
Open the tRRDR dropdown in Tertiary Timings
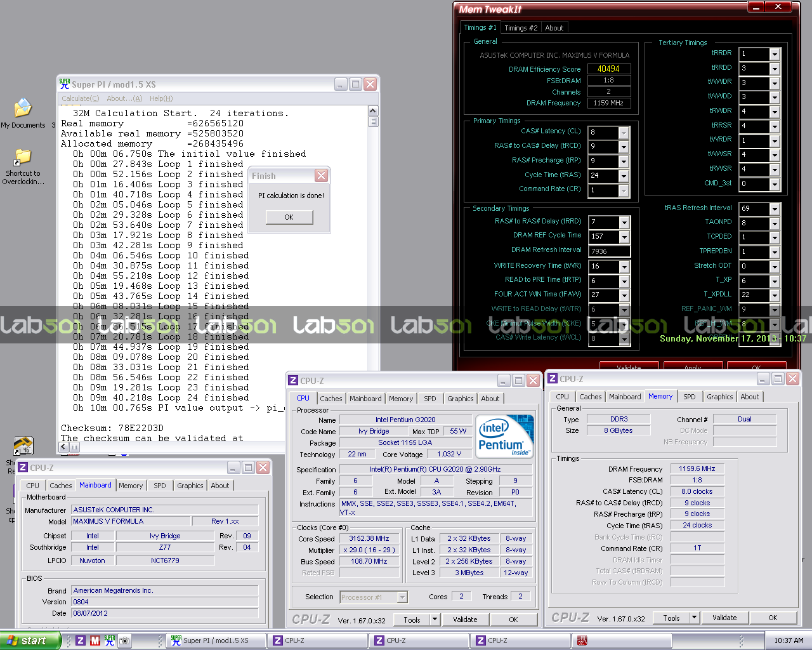(775, 54)
